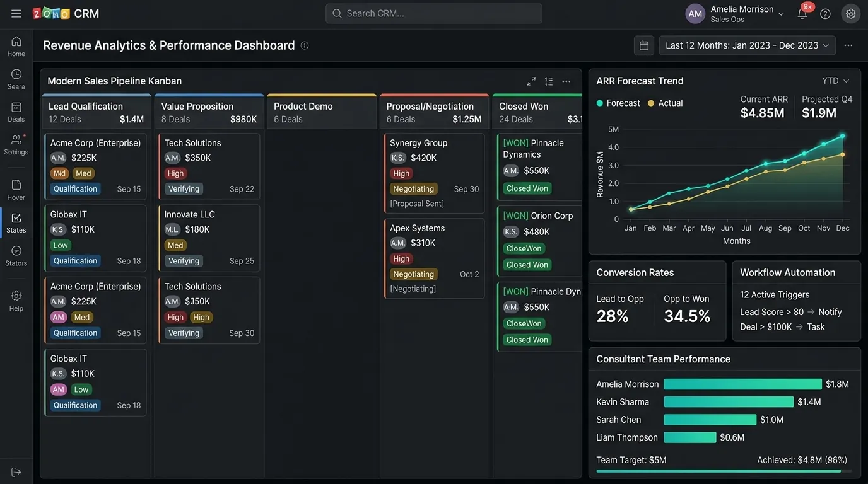Click Opp to Won 34.5% value
The image size is (868, 484).
(687, 316)
